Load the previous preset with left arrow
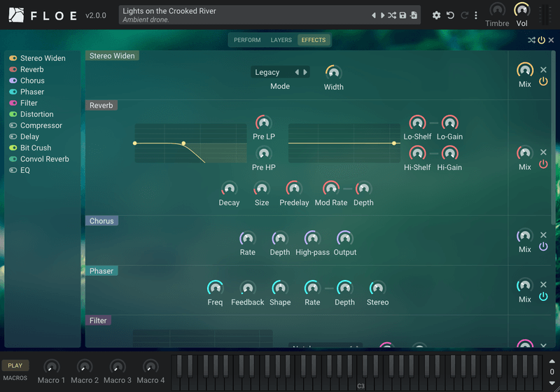 point(374,15)
